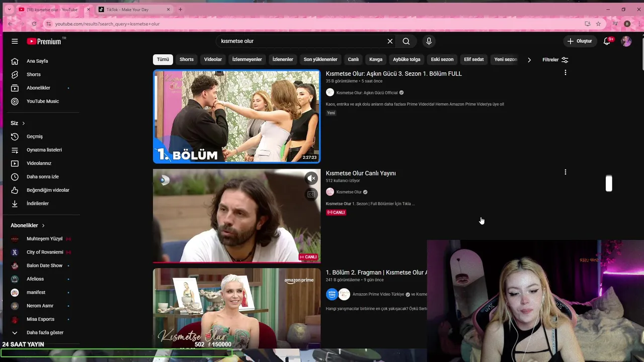
Task: Close the kısmetse olur YouTube tab
Action: tap(88, 10)
